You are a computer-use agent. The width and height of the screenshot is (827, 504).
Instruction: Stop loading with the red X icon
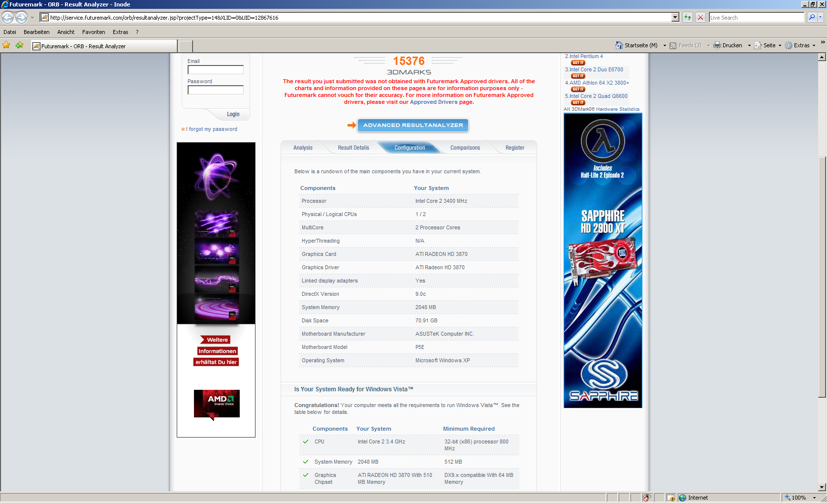point(700,17)
